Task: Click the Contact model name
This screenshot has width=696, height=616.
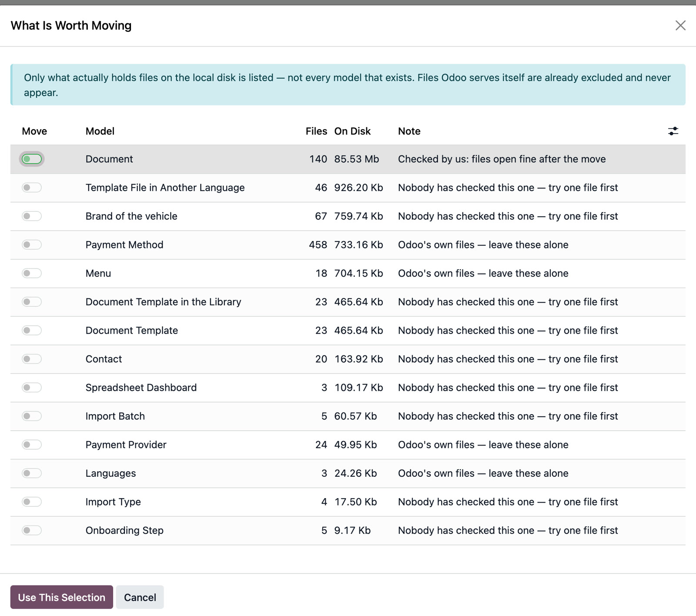Action: point(104,359)
